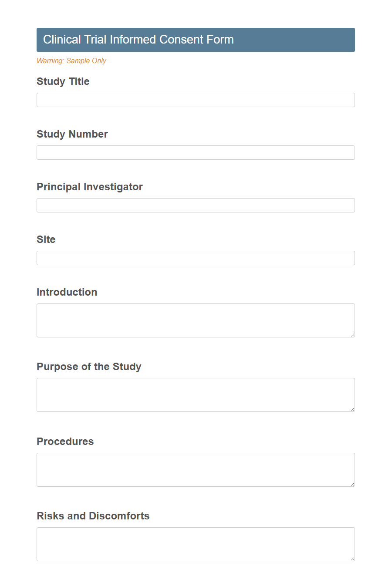Click the Study Title input field

pyautogui.click(x=195, y=100)
